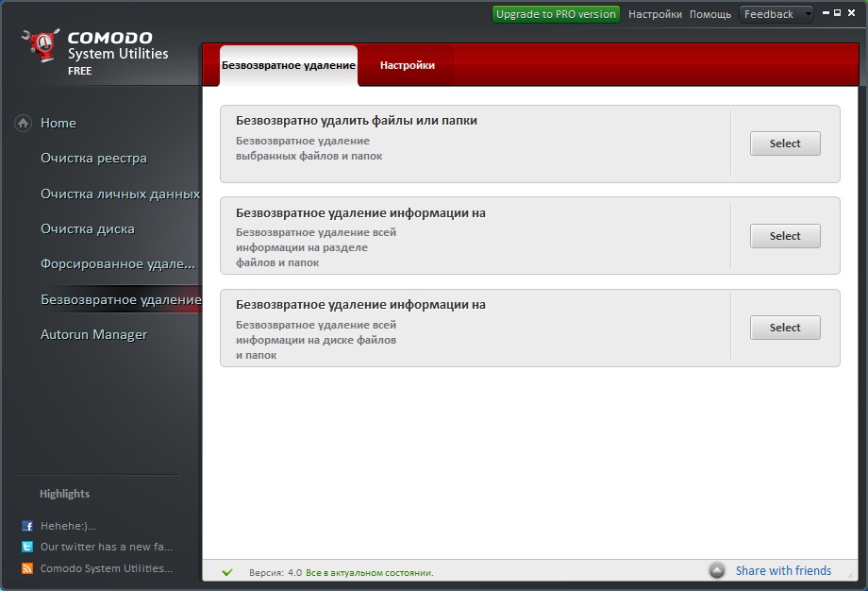Open Comodo System Utilities... feed link
The width and height of the screenshot is (868, 591).
pyautogui.click(x=107, y=568)
